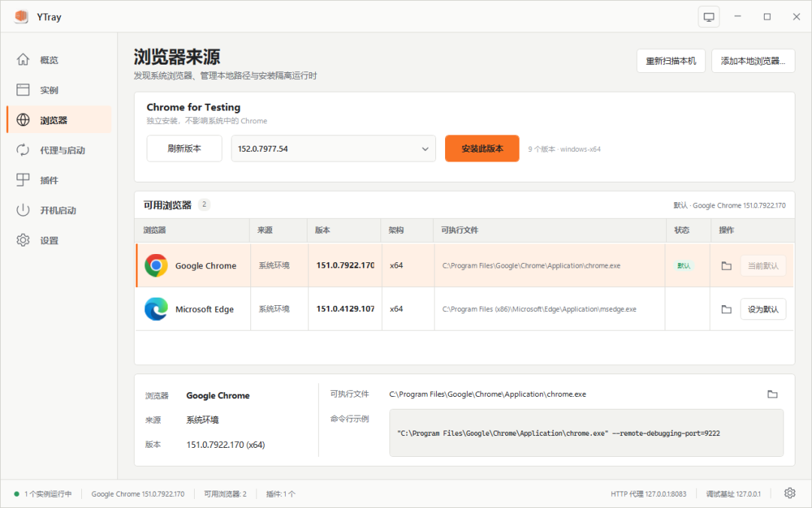This screenshot has height=508, width=812.
Task: Click version cell 151.0.7922.170
Action: point(345,265)
